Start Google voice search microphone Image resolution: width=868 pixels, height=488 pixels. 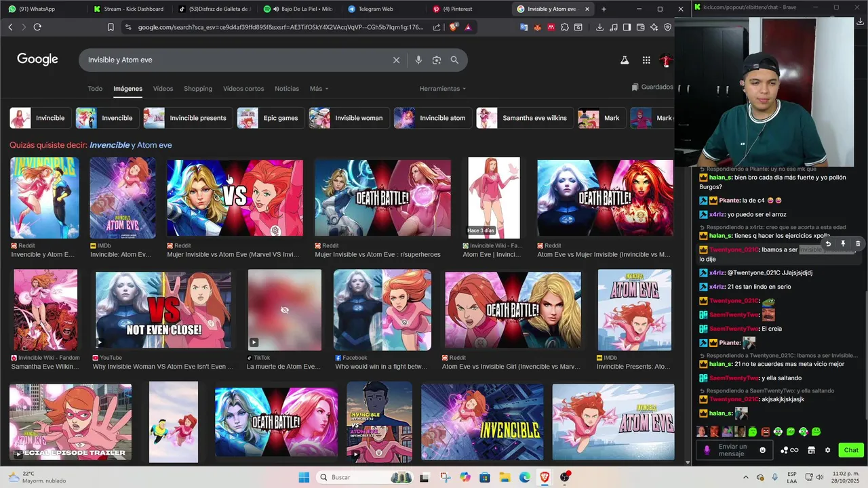(x=418, y=60)
